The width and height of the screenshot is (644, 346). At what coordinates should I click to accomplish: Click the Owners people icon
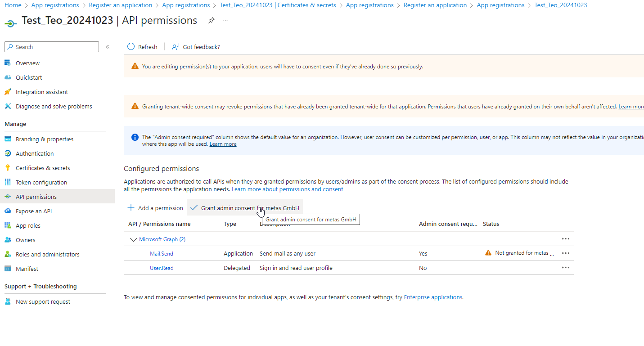tap(8, 240)
